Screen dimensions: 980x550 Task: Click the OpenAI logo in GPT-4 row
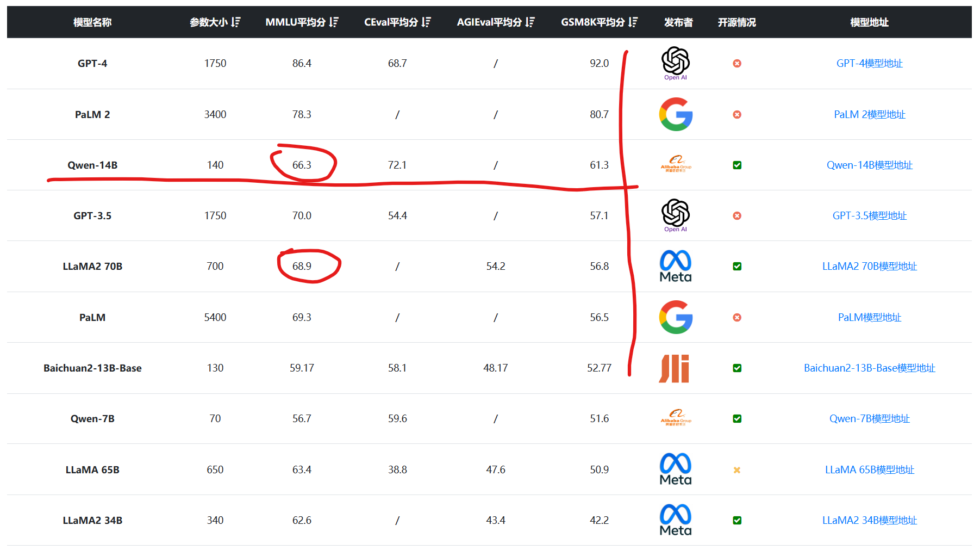(676, 63)
